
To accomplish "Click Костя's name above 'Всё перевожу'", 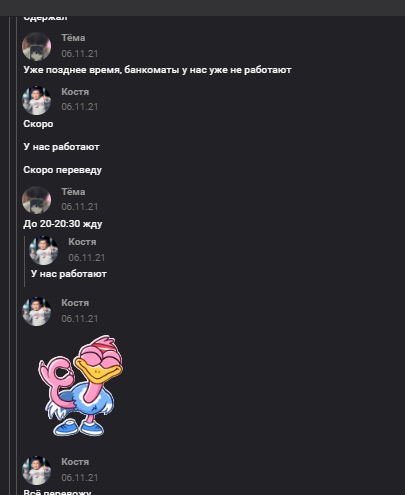I will [75, 462].
